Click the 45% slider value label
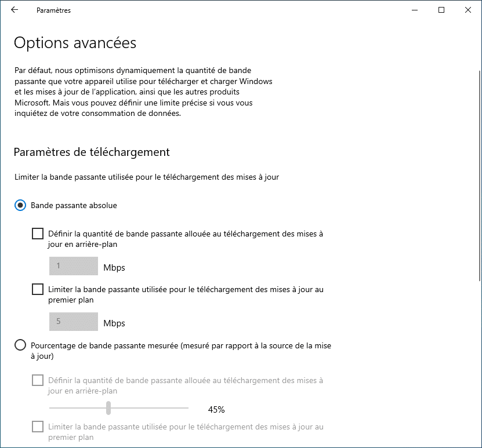Image resolution: width=482 pixels, height=448 pixels. 216,409
